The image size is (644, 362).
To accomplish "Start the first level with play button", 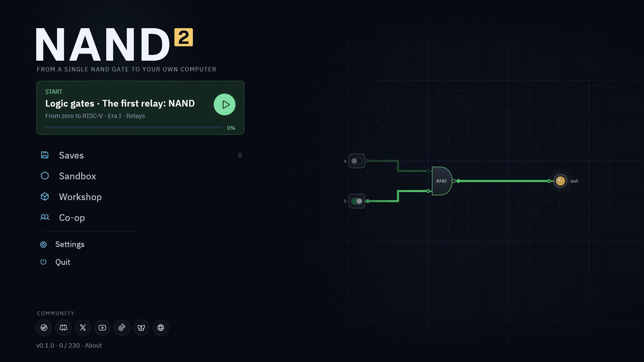I will point(224,104).
